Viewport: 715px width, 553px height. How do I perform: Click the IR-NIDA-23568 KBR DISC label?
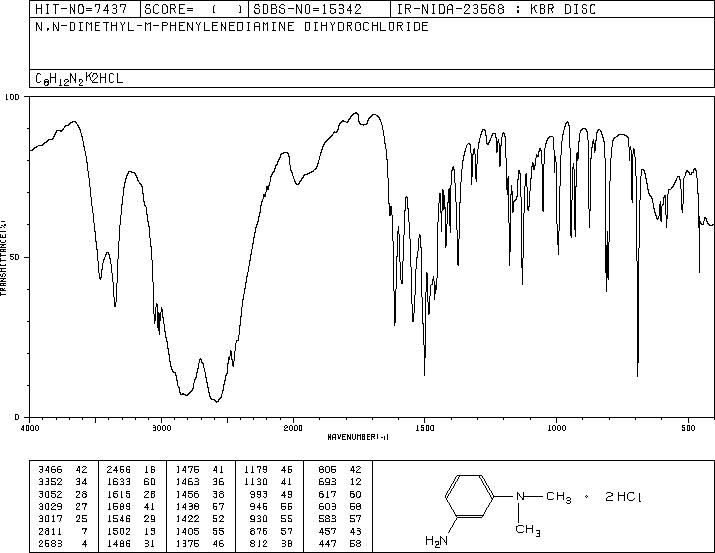point(496,9)
